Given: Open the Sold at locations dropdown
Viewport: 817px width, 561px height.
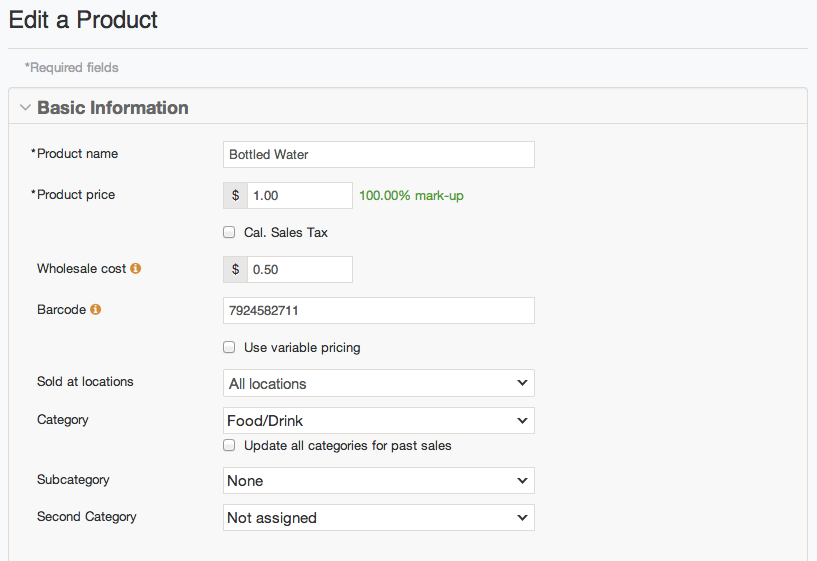Looking at the screenshot, I should point(378,383).
